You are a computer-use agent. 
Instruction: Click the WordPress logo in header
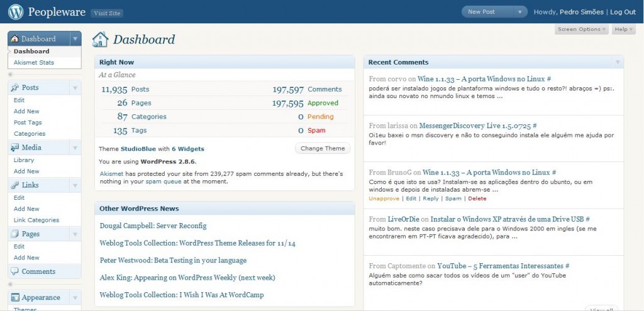16,12
